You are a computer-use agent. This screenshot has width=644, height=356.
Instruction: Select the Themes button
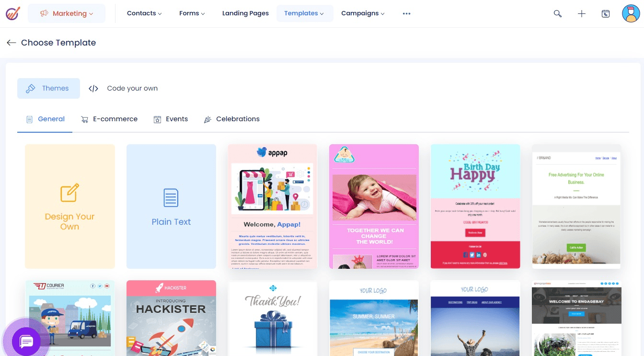point(48,88)
